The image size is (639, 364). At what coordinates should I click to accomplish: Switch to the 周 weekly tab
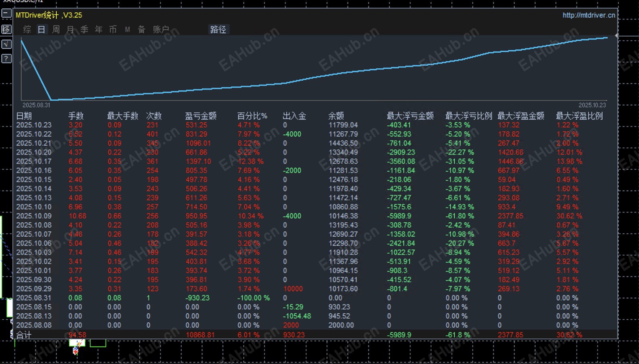55,29
